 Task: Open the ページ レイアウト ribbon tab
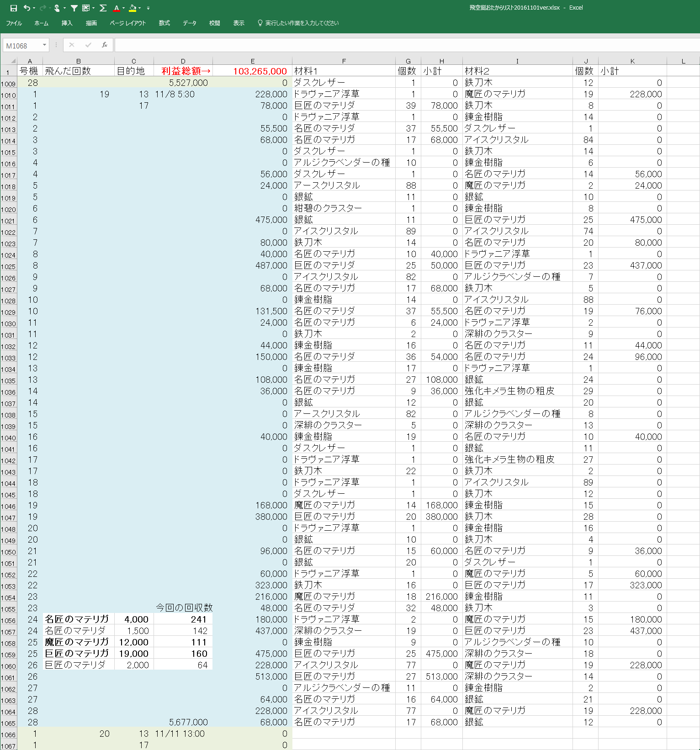[128, 23]
